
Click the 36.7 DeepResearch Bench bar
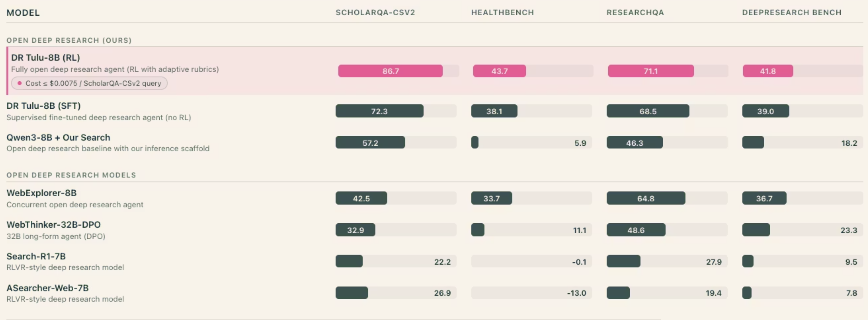click(x=764, y=198)
